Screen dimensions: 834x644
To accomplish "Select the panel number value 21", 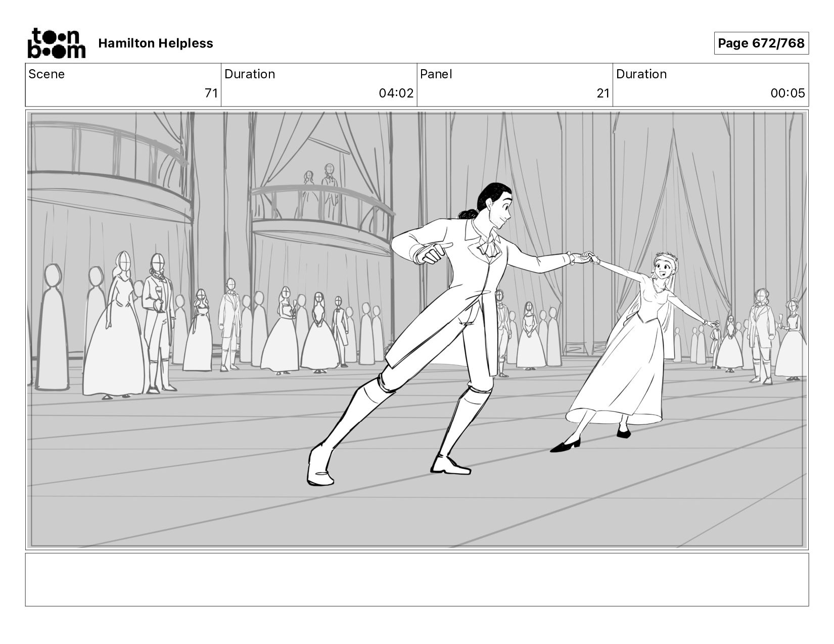I will point(603,93).
